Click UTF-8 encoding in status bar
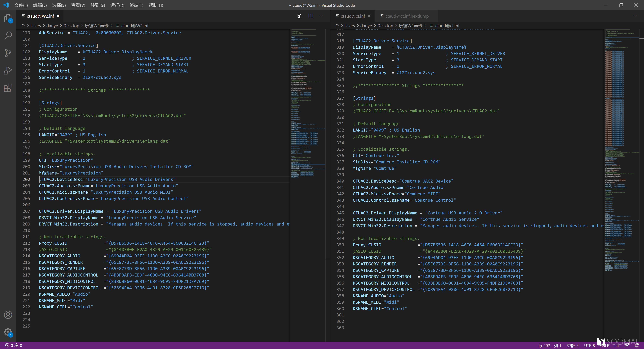Image resolution: width=644 pixels, height=349 pixels. [x=589, y=345]
